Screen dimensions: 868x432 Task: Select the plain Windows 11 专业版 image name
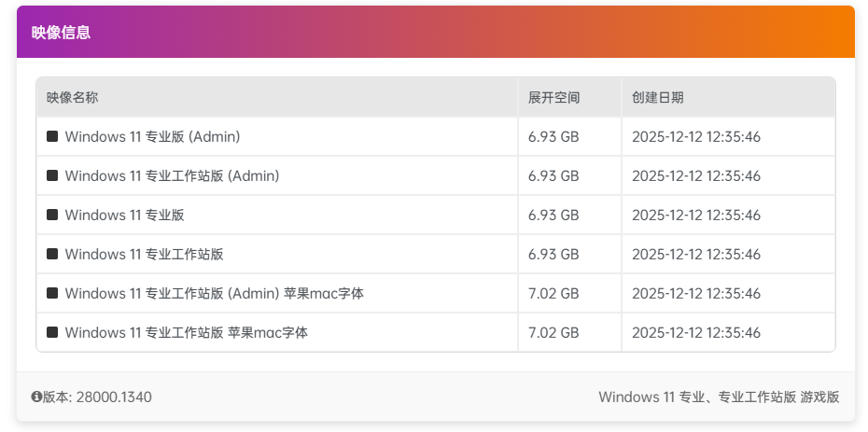click(124, 215)
